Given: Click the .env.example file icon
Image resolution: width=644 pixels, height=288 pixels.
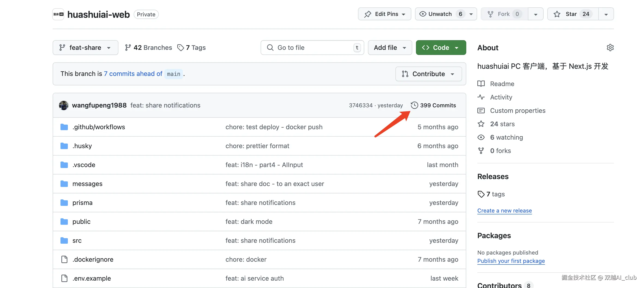Looking at the screenshot, I should tap(64, 278).
